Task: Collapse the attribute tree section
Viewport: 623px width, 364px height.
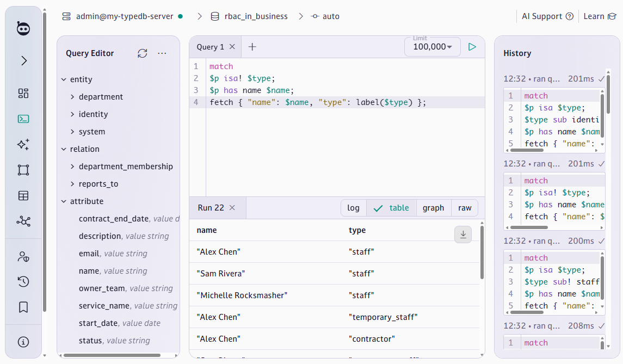Action: [x=64, y=201]
